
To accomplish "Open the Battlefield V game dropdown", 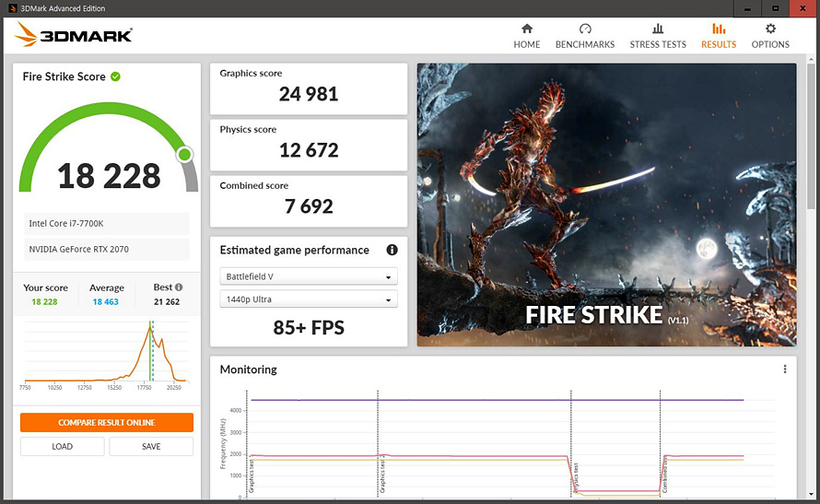I will point(309,276).
